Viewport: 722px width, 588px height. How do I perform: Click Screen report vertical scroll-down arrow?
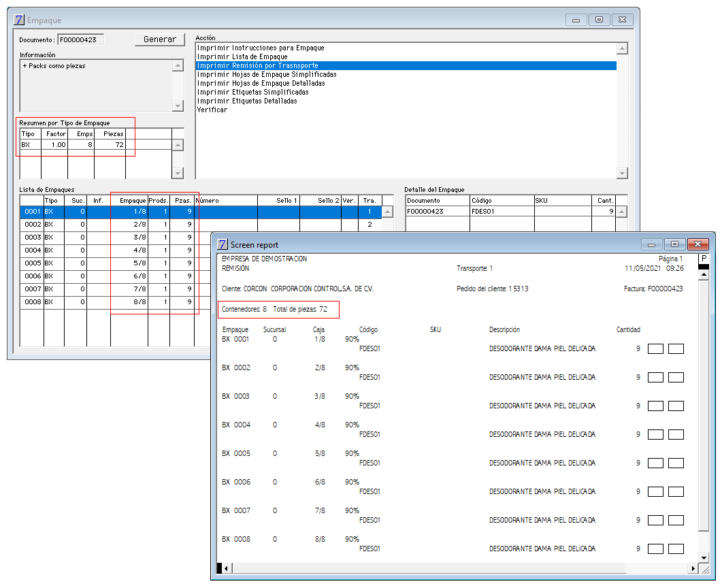tap(704, 557)
